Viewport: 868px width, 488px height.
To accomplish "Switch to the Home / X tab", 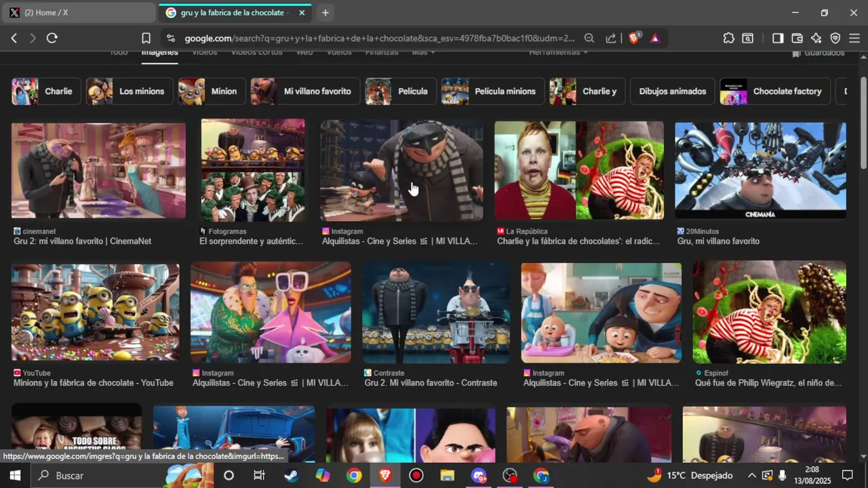I will coord(78,13).
